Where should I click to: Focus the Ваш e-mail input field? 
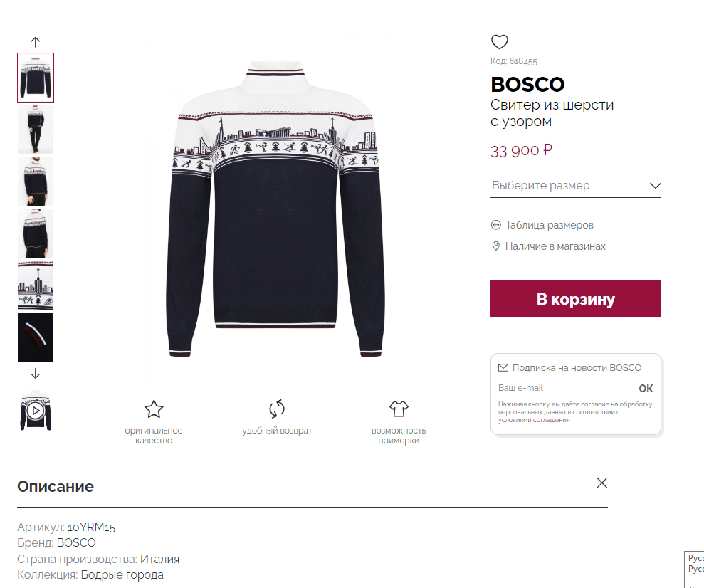click(x=567, y=388)
